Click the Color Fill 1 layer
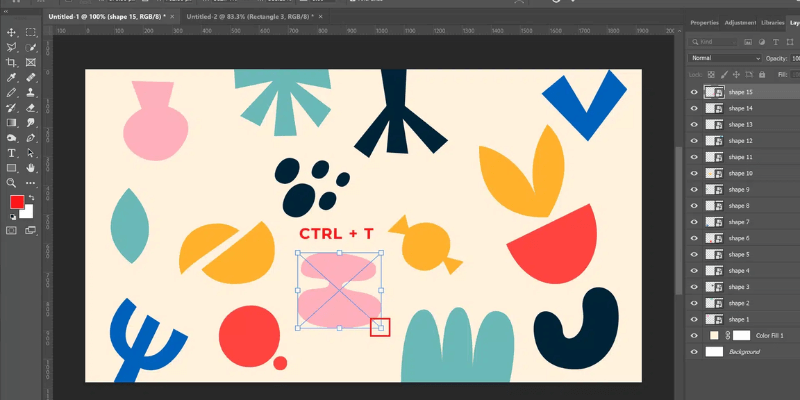Screen dimensions: 800x400 click(x=769, y=335)
